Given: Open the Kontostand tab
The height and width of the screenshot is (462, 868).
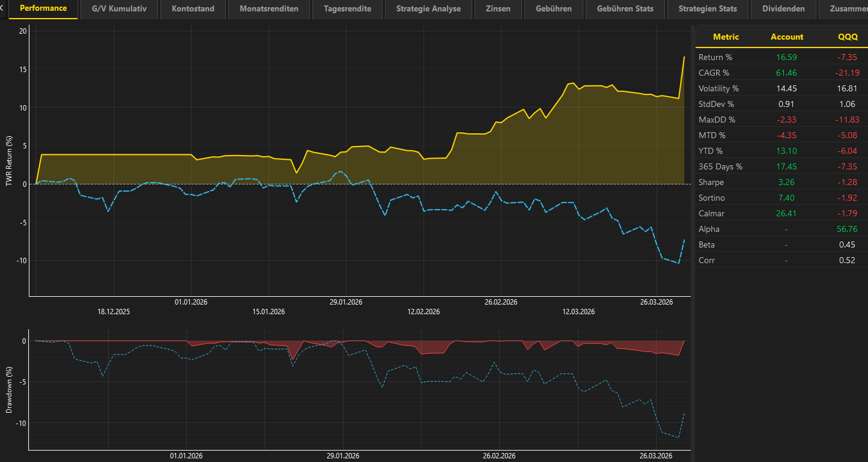Looking at the screenshot, I should pos(192,9).
